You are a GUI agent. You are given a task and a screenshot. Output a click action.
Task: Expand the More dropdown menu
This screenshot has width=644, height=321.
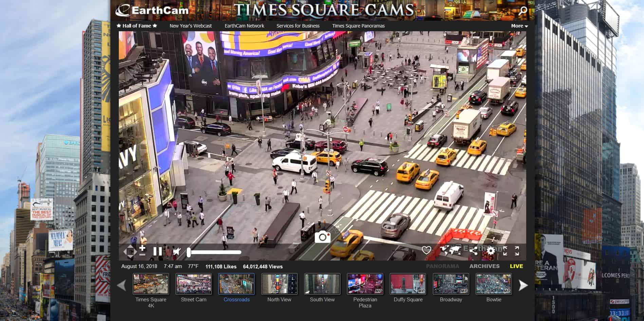pyautogui.click(x=519, y=26)
